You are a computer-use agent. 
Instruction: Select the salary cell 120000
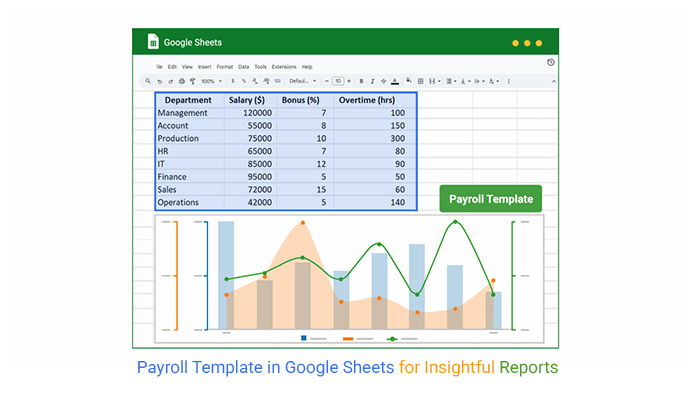[251, 113]
